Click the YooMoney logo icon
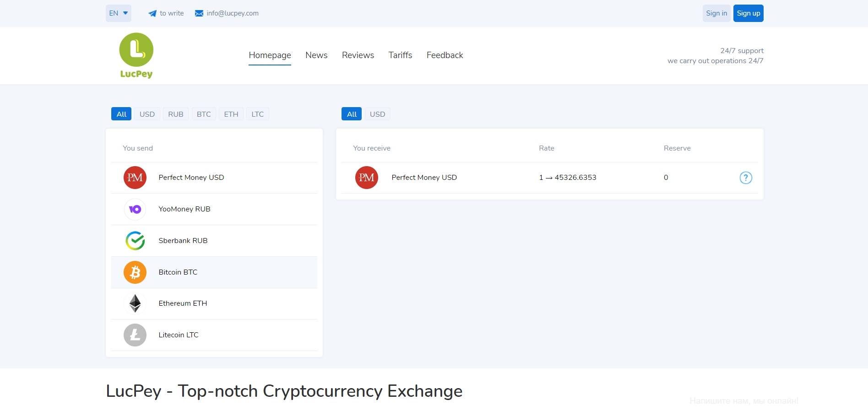The image size is (868, 411). [x=135, y=209]
